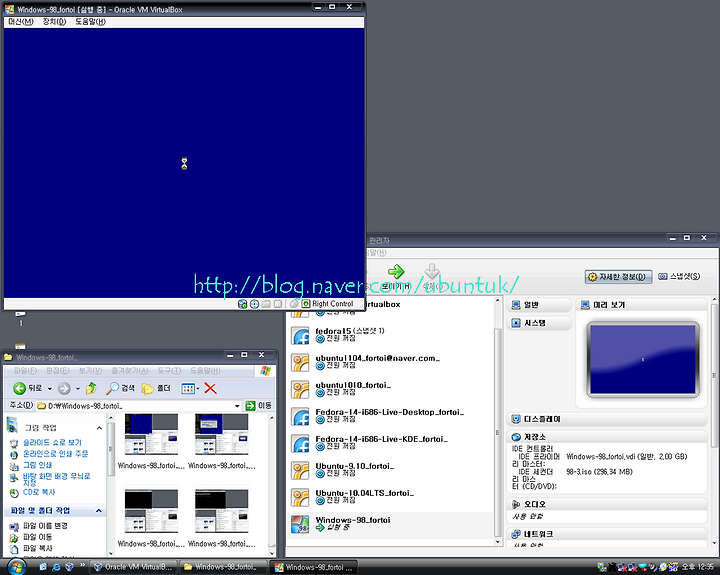The width and height of the screenshot is (720, 575).
Task: Collapse the 미리 보기 preview section
Action: click(641, 305)
